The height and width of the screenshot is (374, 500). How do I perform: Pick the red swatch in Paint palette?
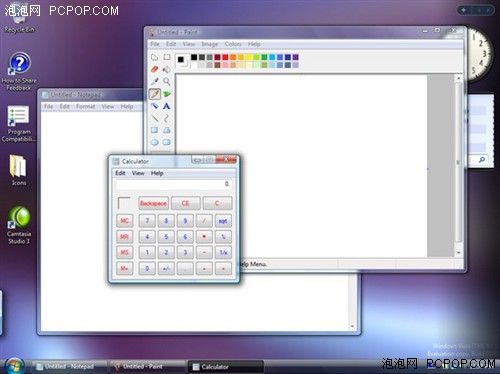225,57
